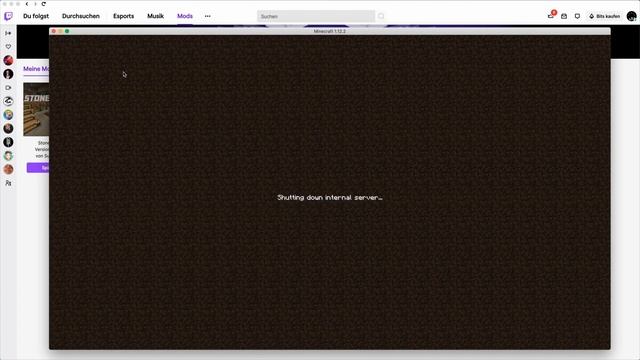This screenshot has width=640, height=360.
Task: Reload the page with the refresh icon
Action: (44, 4)
